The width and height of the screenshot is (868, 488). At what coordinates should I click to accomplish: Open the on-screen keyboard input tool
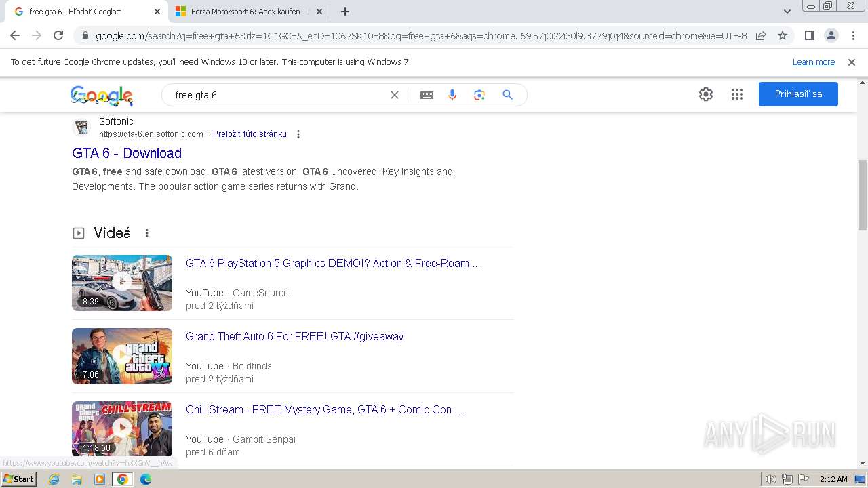click(427, 95)
